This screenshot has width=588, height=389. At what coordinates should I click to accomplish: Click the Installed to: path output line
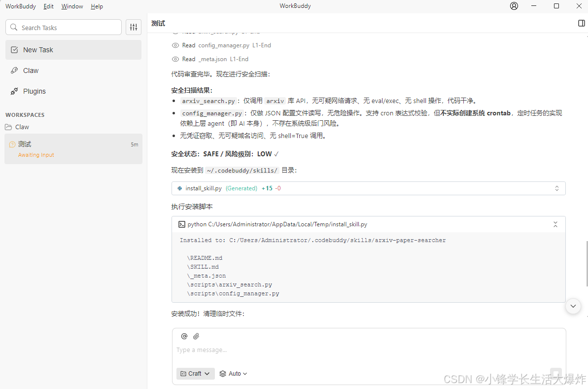[x=313, y=240]
